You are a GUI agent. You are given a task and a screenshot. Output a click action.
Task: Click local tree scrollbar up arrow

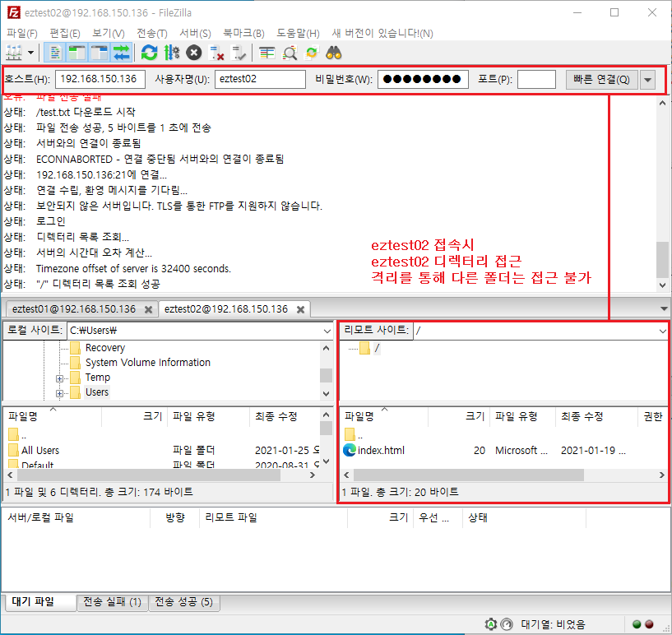327,348
